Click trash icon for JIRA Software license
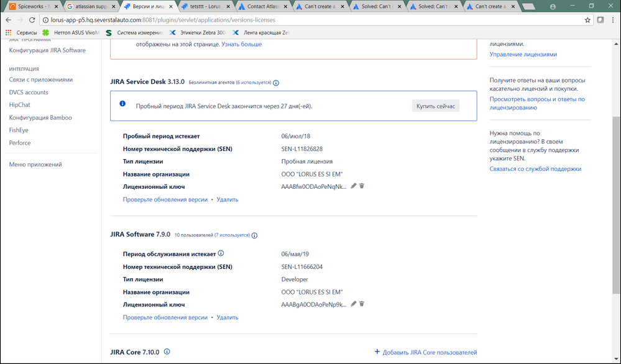The image size is (621, 364). coord(362,304)
